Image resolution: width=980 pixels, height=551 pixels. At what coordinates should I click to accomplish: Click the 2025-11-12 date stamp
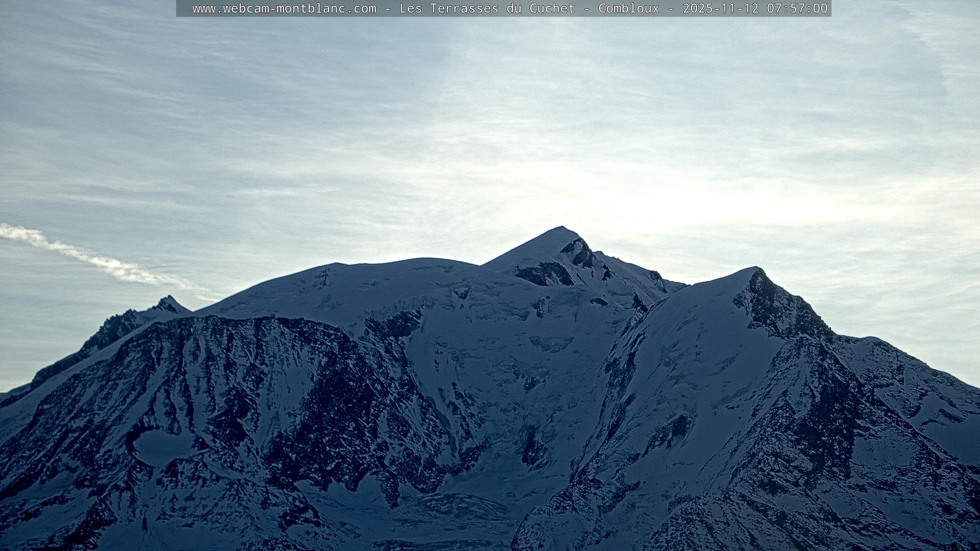[720, 8]
